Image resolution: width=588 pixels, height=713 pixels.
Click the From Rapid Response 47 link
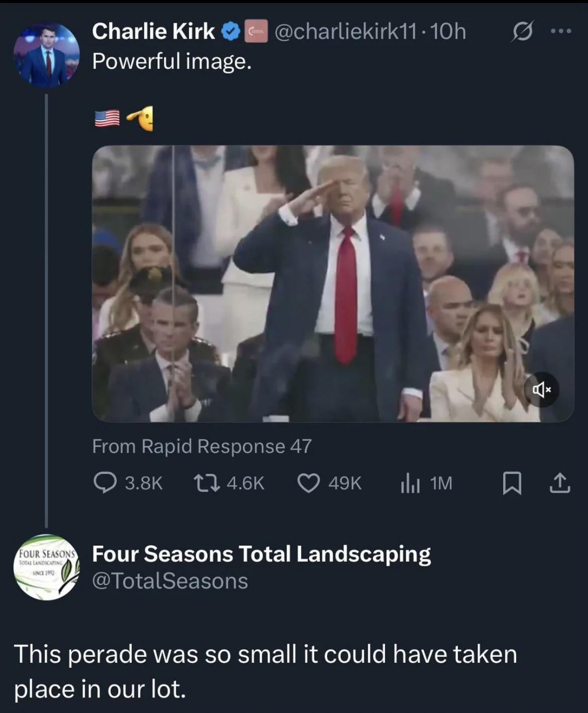coord(202,446)
